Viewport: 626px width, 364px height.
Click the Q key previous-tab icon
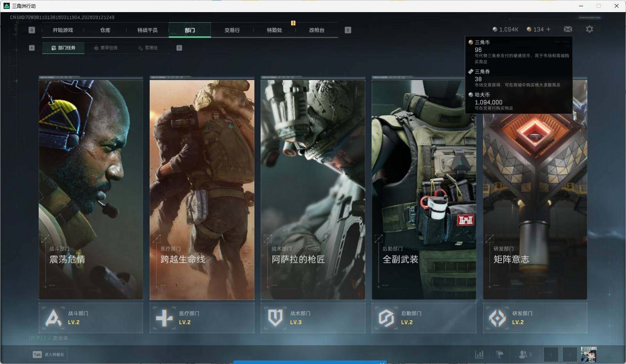click(32, 30)
